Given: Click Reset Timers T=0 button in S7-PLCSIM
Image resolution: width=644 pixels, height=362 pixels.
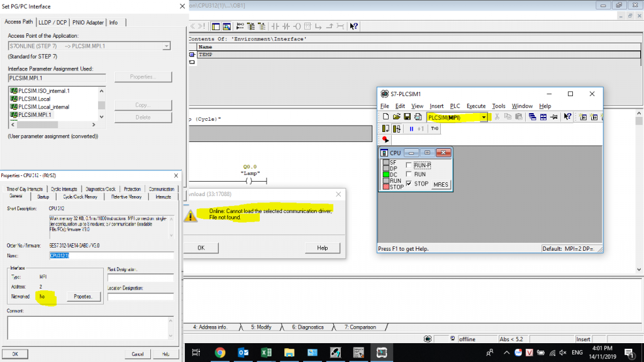Looking at the screenshot, I should click(435, 128).
